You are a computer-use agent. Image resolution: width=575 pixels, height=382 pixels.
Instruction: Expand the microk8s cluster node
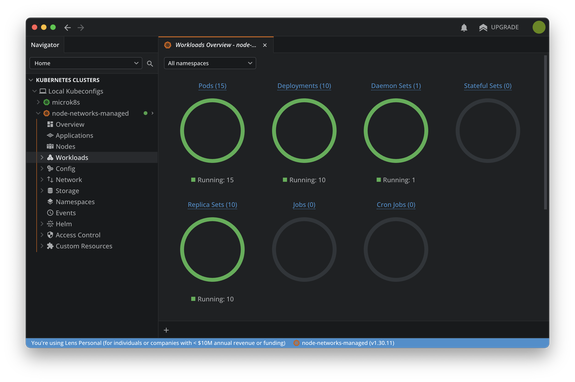[x=38, y=102]
